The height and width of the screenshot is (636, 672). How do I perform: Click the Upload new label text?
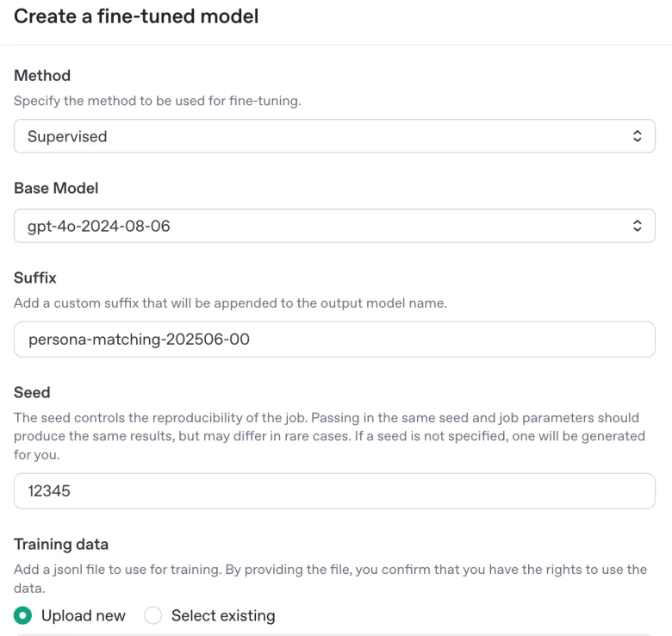(84, 616)
